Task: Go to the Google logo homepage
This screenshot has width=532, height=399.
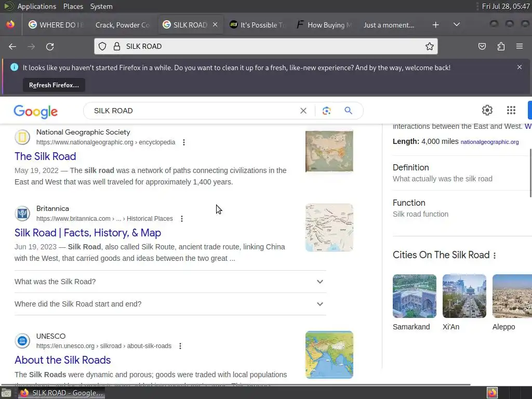Action: [x=36, y=111]
